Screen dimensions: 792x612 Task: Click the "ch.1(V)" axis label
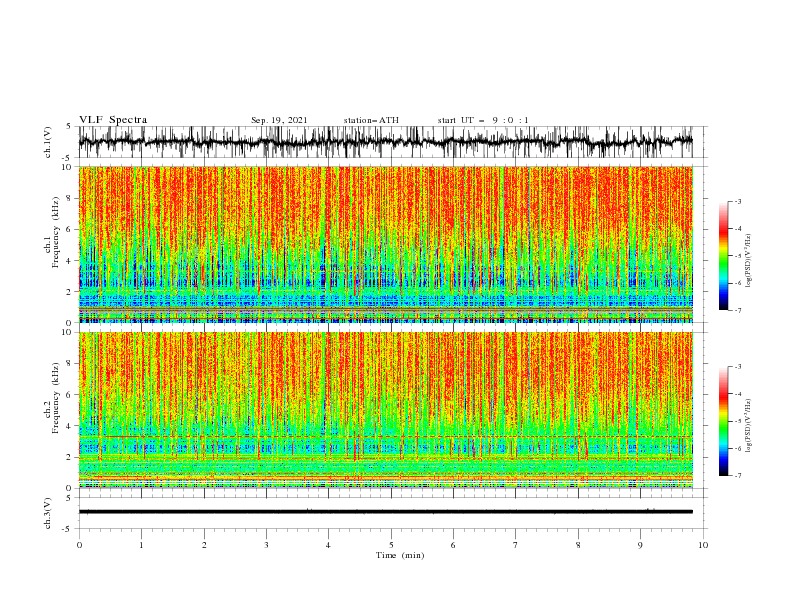point(48,142)
